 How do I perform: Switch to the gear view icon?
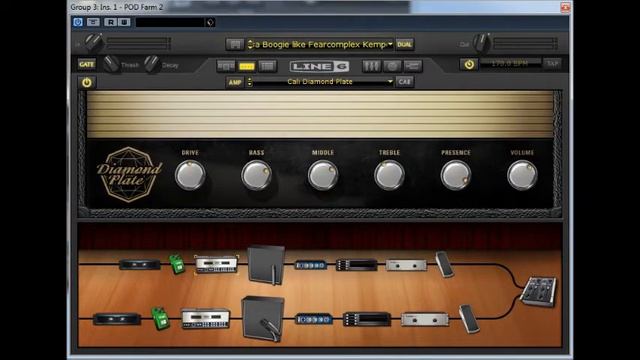[226, 66]
